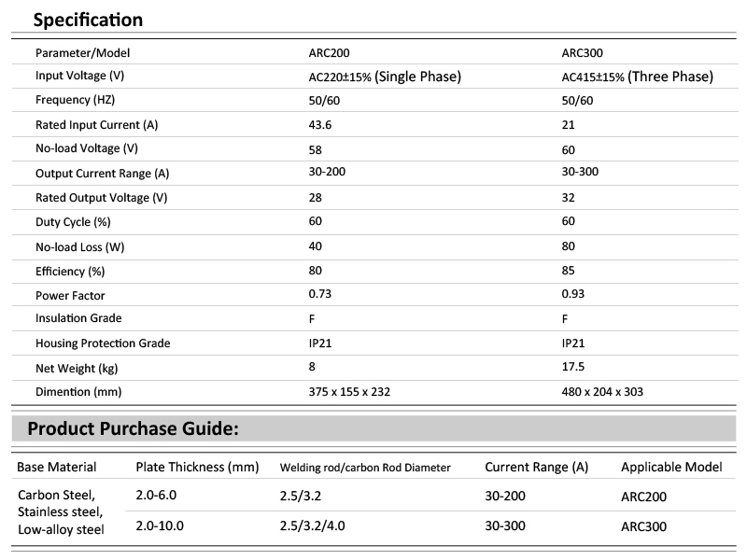Screen dimensions: 747x560
Task: Select the Applicable Model column header
Action: tap(671, 468)
